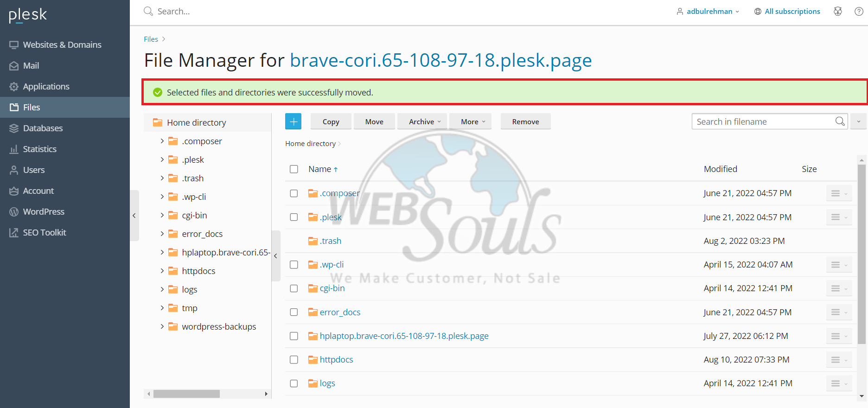The height and width of the screenshot is (408, 868).
Task: Click the .trash folder icon in file list
Action: click(313, 241)
